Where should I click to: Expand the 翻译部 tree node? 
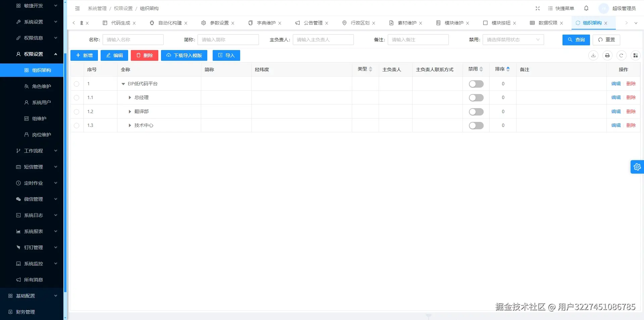130,112
